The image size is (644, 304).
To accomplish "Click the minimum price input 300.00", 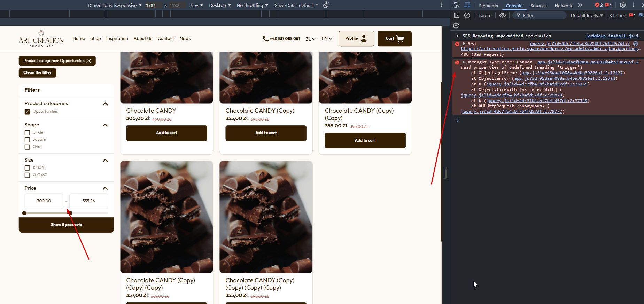I will (44, 201).
